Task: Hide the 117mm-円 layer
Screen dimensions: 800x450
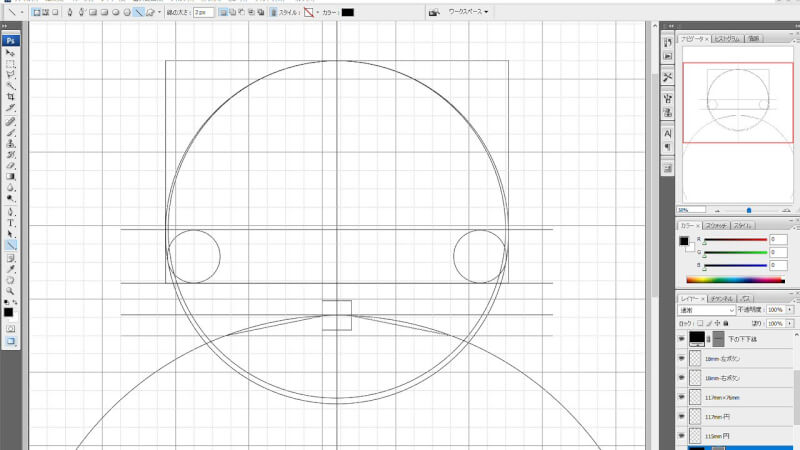Action: [682, 417]
